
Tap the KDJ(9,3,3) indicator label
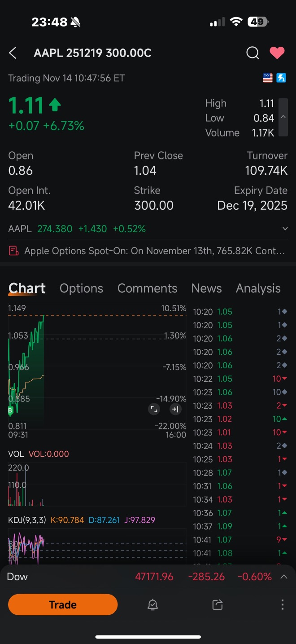coord(27,520)
